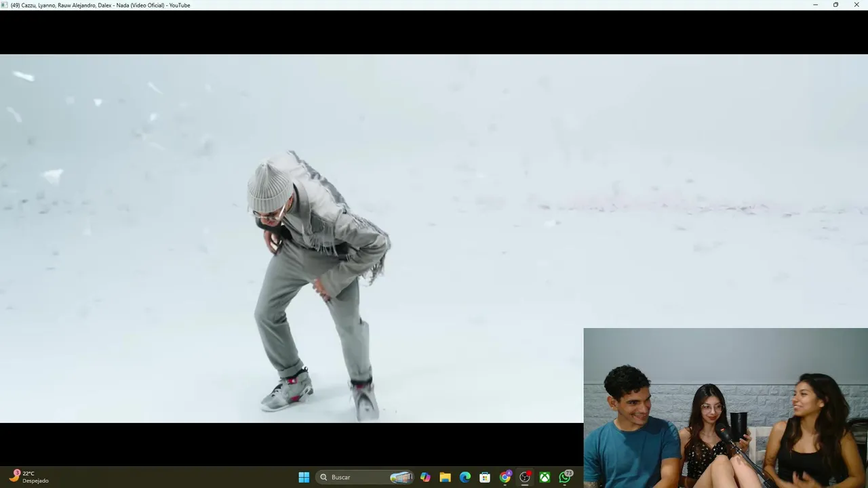The height and width of the screenshot is (488, 868).
Task: Open WhatsApp from the taskbar
Action: pos(565,477)
